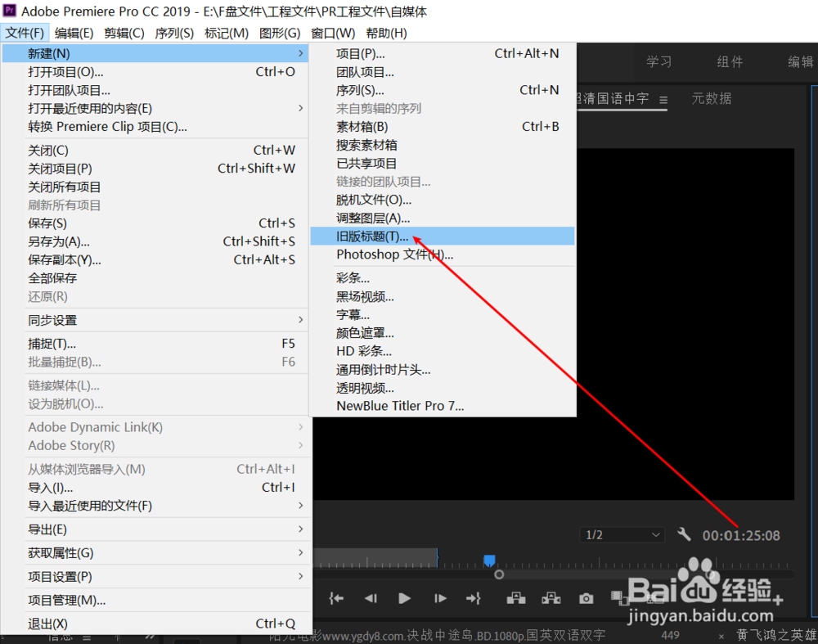Screen dimensions: 818x644
Task: Expand the 新建(N) submenu
Action: 155,53
